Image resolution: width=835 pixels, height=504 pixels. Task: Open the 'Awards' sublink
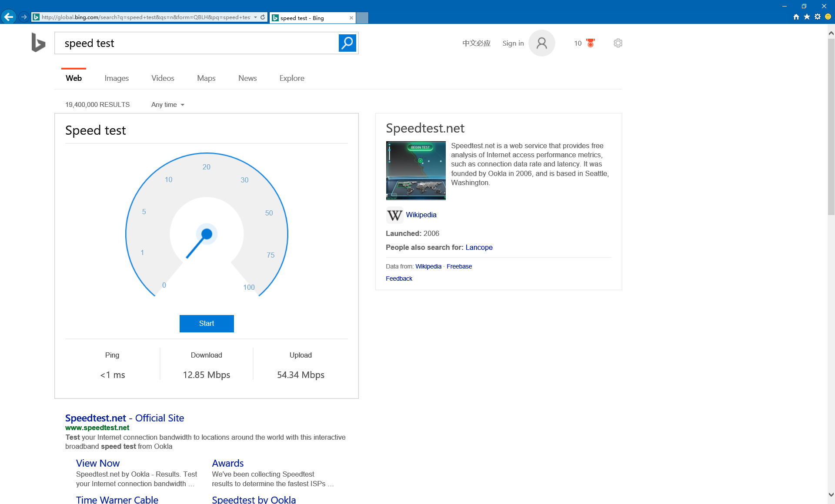[x=227, y=463]
